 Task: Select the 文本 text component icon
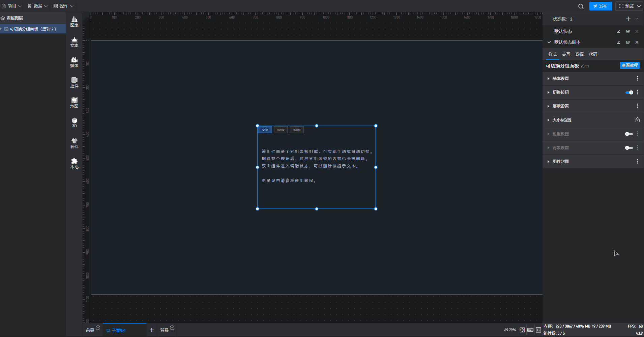click(x=74, y=42)
